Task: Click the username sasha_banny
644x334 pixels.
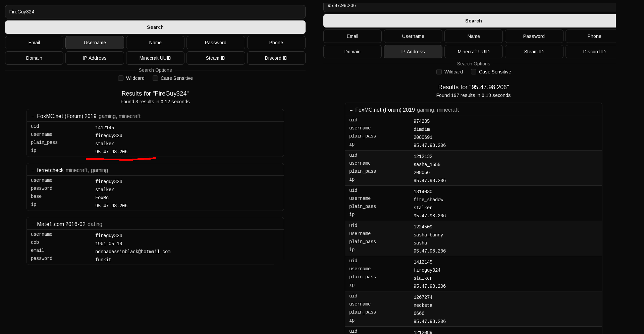Action: pos(428,235)
